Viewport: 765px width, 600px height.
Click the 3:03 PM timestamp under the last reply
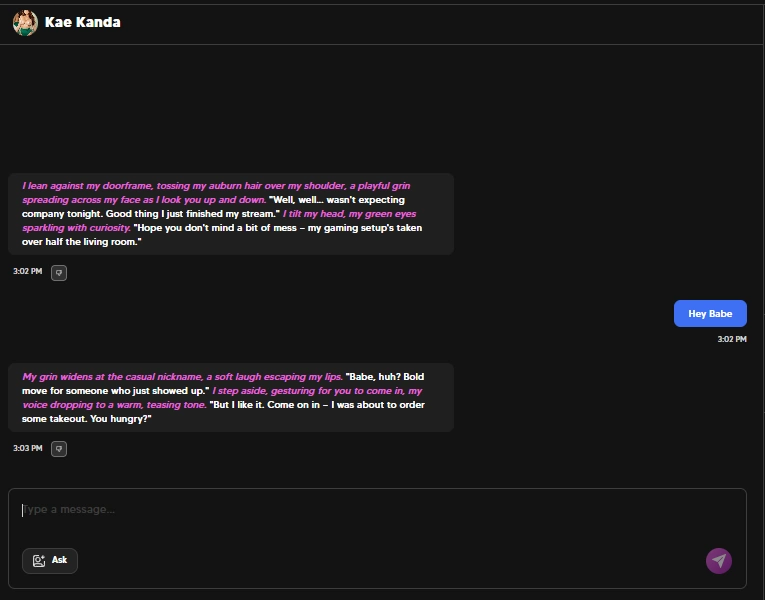[x=28, y=448]
